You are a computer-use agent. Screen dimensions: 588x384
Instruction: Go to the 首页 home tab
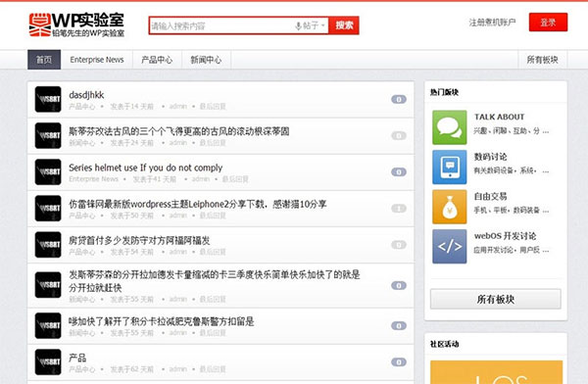click(x=44, y=60)
